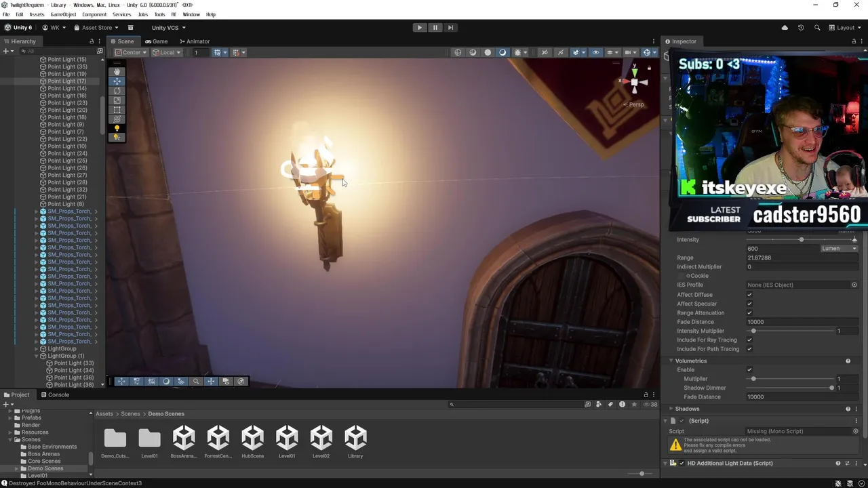Uncheck Volumetrics Enable checkbox
Viewport: 868px width, 488px height.
749,370
